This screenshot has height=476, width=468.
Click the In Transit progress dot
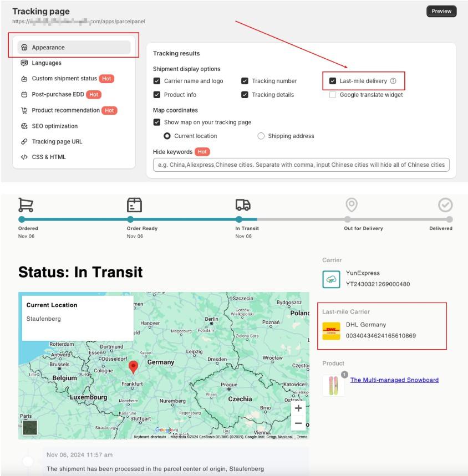(x=239, y=219)
